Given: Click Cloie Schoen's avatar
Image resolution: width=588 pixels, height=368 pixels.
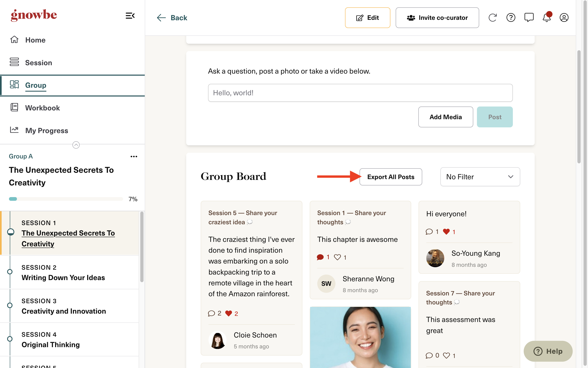Looking at the screenshot, I should click(217, 340).
